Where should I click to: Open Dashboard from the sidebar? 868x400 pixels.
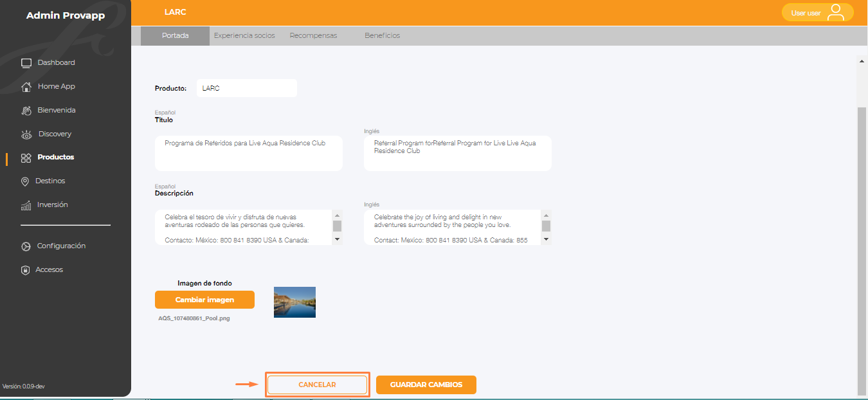[x=56, y=62]
